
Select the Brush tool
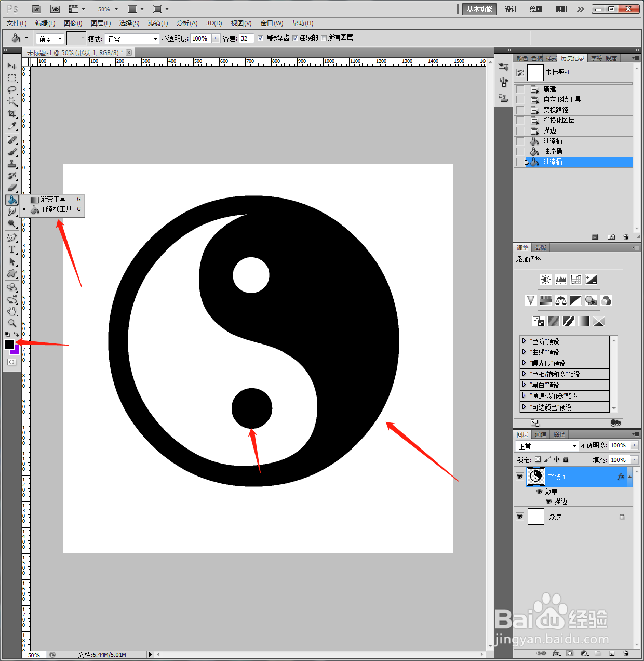pos(12,152)
